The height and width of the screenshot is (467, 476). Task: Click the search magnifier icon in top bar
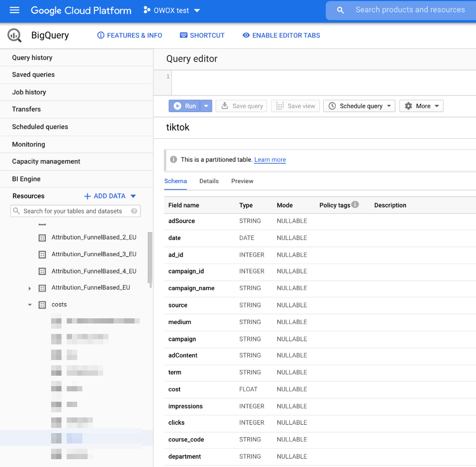click(x=340, y=10)
